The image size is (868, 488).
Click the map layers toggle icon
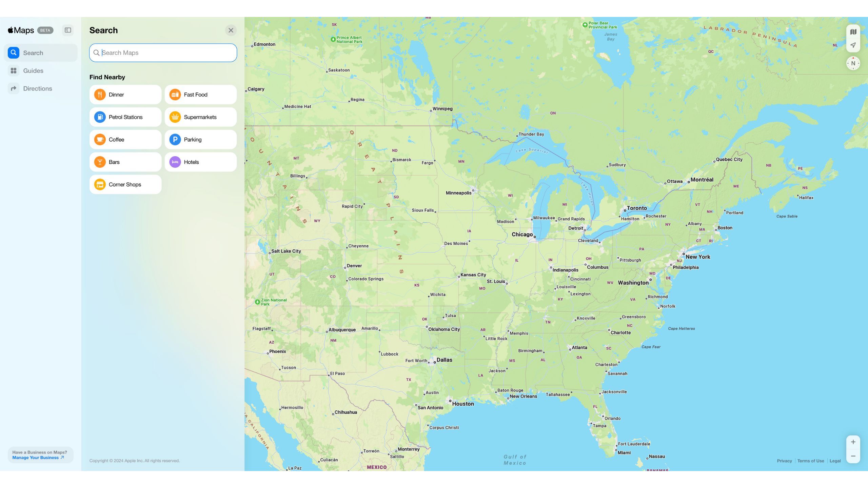tap(853, 32)
